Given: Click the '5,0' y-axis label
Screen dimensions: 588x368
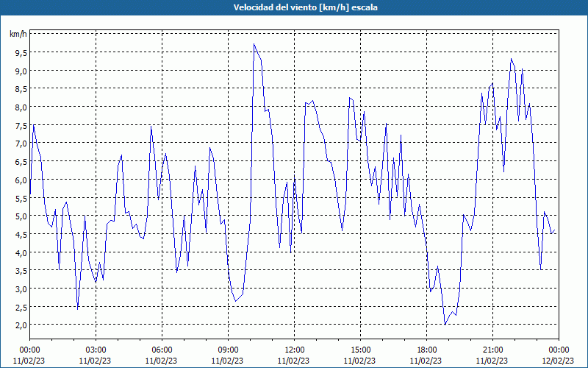Looking at the screenshot, I should click(21, 216).
